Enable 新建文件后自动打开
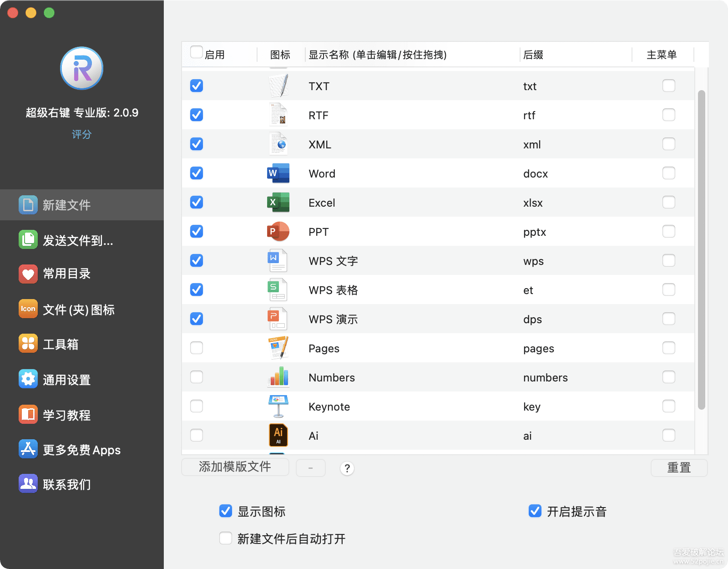 click(226, 538)
